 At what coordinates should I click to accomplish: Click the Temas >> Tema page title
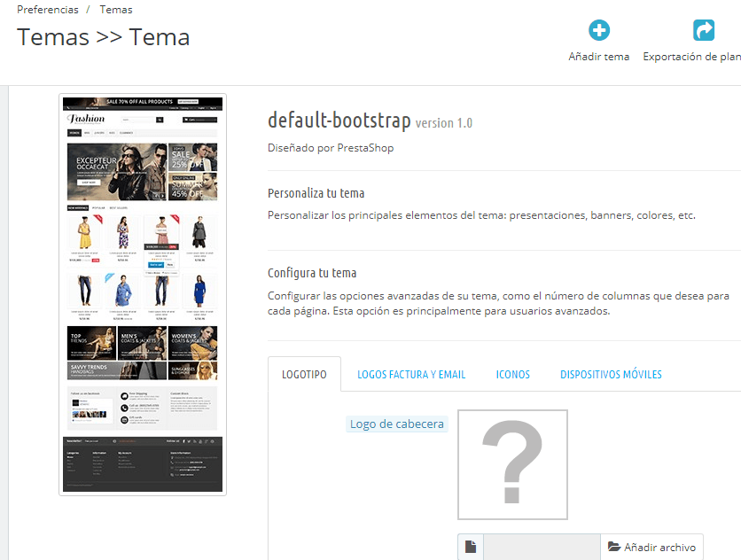click(x=104, y=37)
